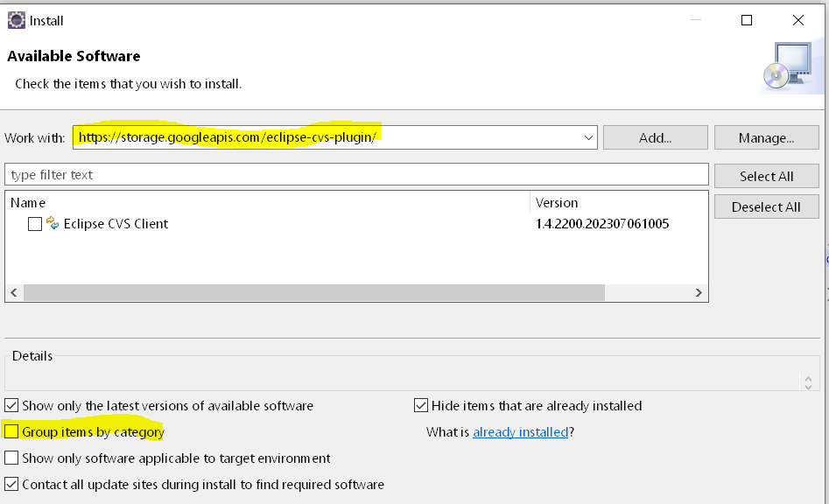
Task: Open the Work with dropdown arrow
Action: (x=588, y=138)
